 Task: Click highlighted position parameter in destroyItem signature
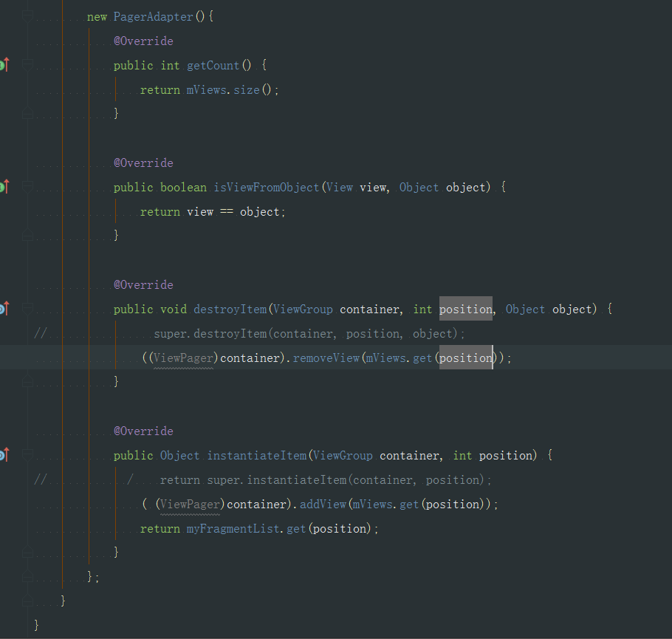(x=466, y=309)
